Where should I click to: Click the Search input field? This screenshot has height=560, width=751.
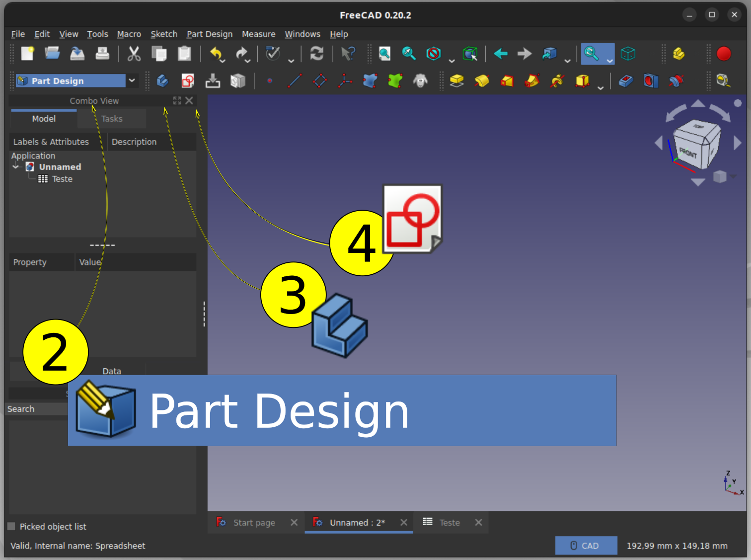pos(37,409)
